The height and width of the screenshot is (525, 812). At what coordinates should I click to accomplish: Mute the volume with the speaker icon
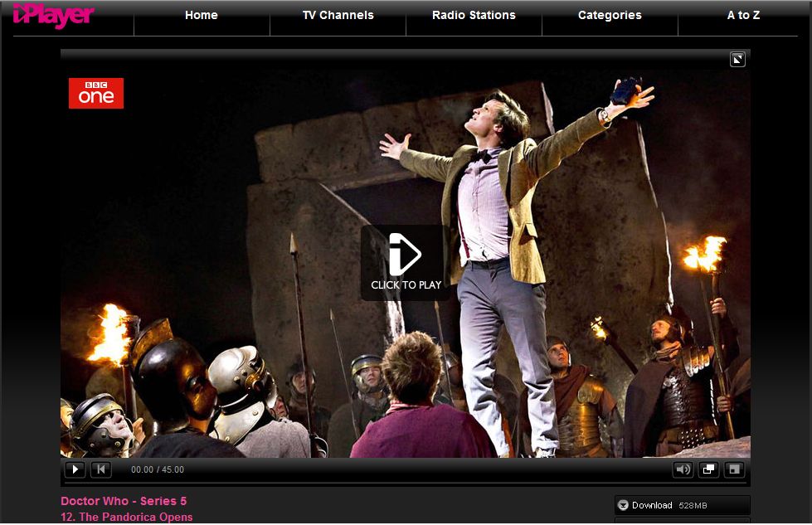tap(683, 469)
